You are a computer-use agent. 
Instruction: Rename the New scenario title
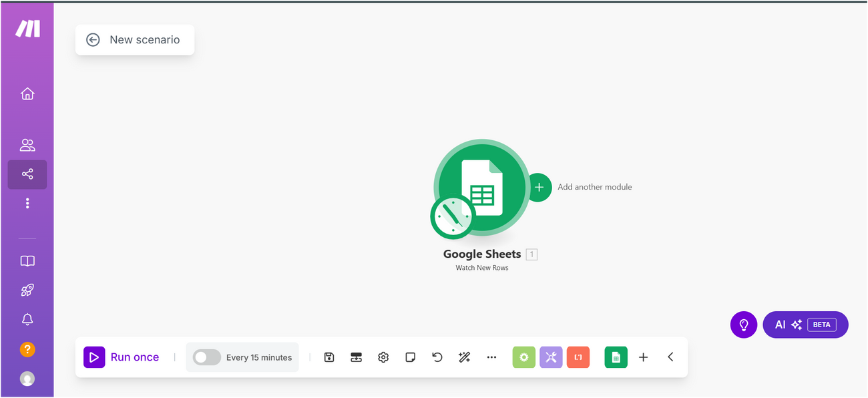click(145, 40)
